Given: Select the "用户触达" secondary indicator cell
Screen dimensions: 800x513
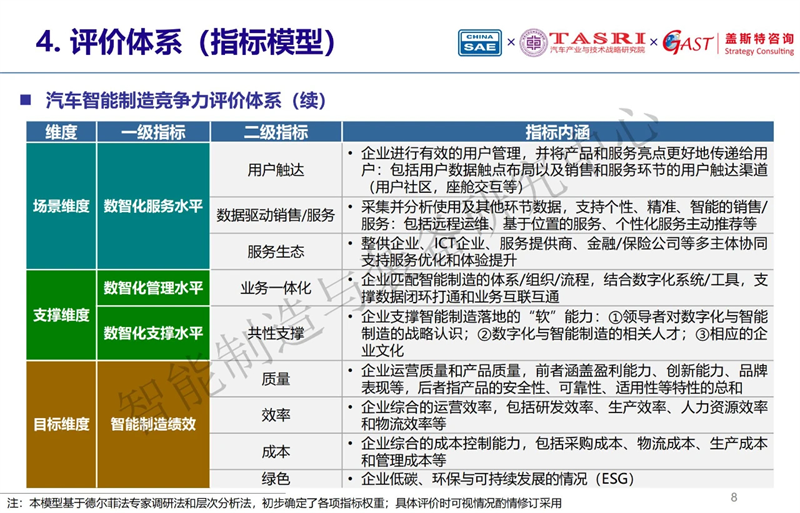Looking at the screenshot, I should point(276,169).
